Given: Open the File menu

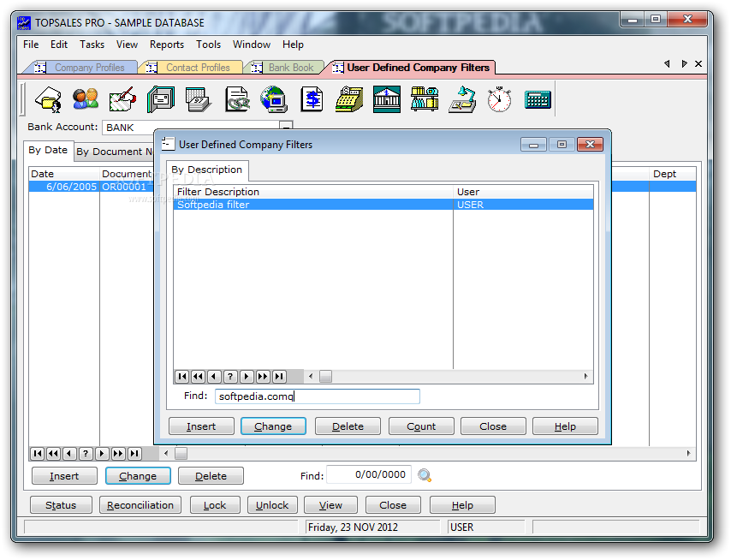Looking at the screenshot, I should pyautogui.click(x=31, y=45).
